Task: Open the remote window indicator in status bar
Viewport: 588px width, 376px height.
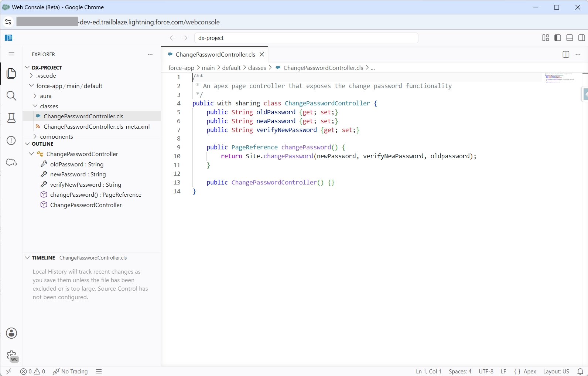Action: 8,371
